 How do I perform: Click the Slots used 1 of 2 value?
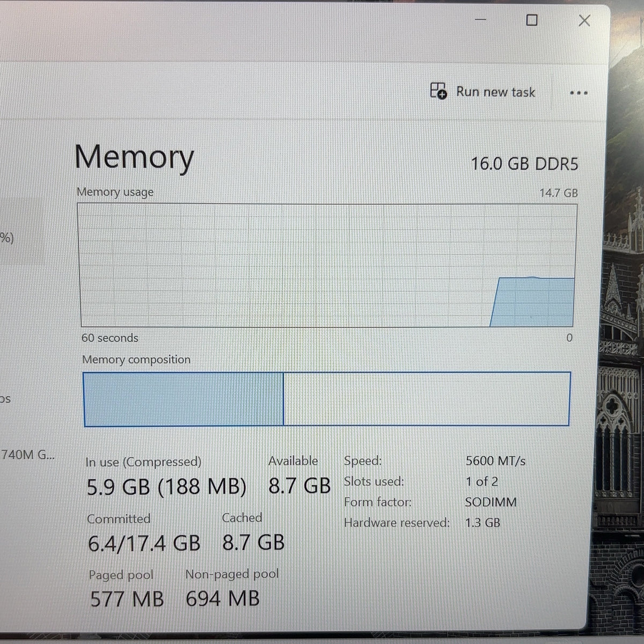pyautogui.click(x=481, y=481)
